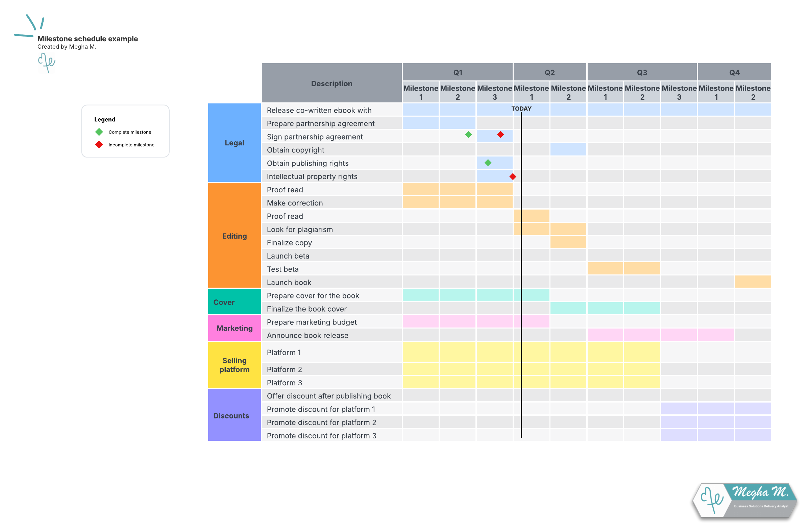Select the orange Editing category block
Screen dimensions: 811x532
pos(235,236)
